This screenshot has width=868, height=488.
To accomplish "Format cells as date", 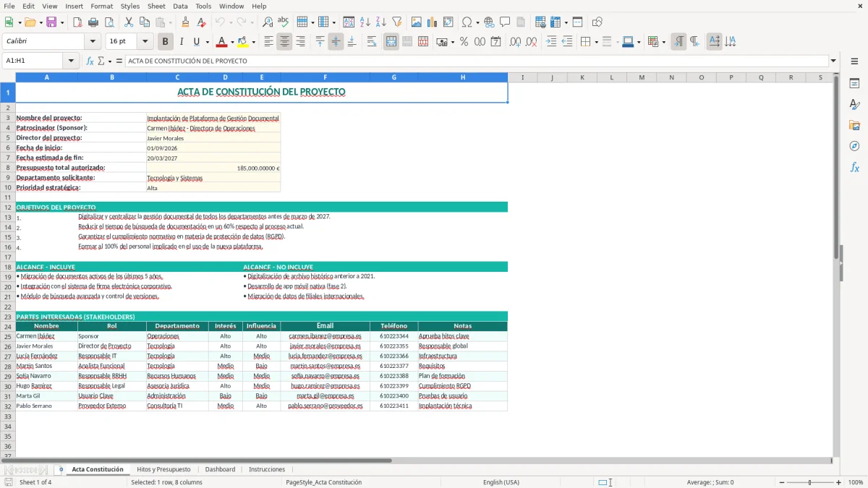I will pyautogui.click(x=495, y=41).
